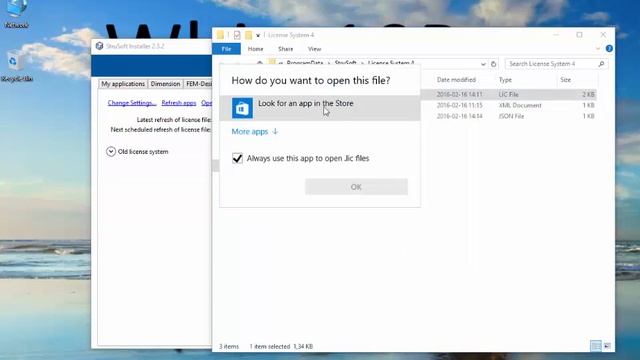The height and width of the screenshot is (360, 640).
Task: Open the Recycle Bin desktop icon
Action: click(16, 65)
